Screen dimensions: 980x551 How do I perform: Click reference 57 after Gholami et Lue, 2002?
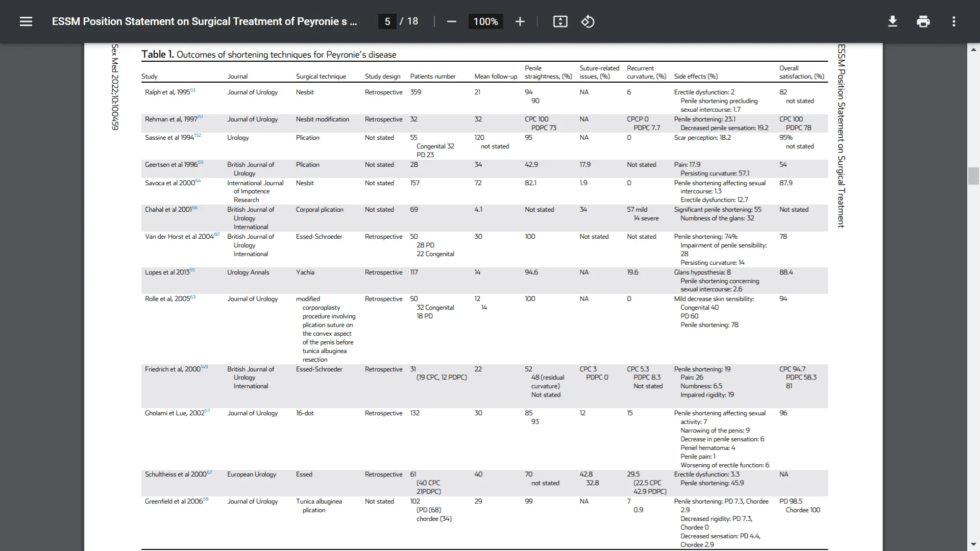pos(207,411)
